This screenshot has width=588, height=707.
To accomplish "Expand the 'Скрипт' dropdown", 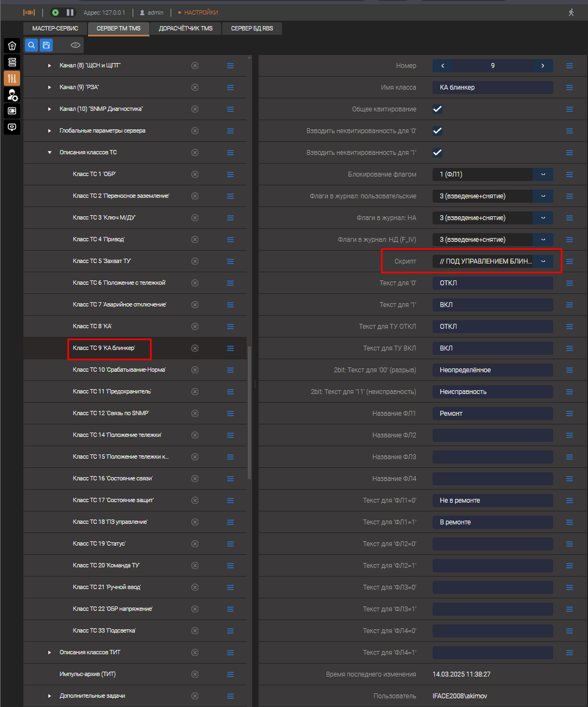I will coord(542,261).
